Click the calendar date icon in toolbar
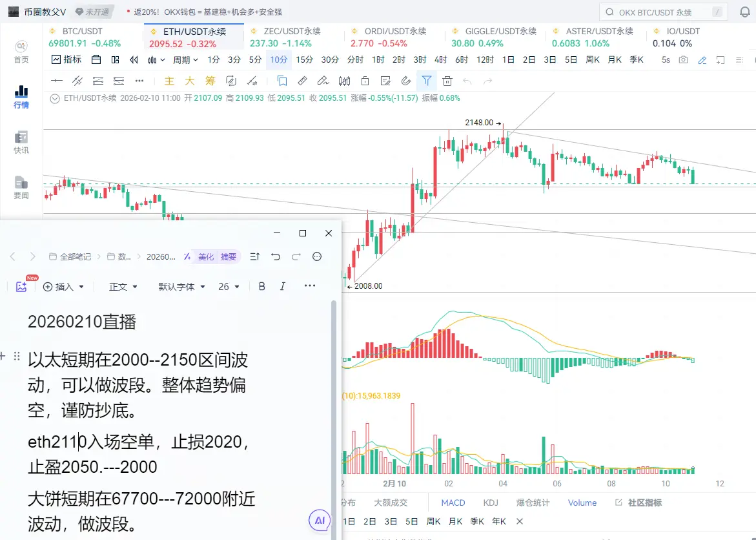This screenshot has width=756, height=540. pos(96,60)
